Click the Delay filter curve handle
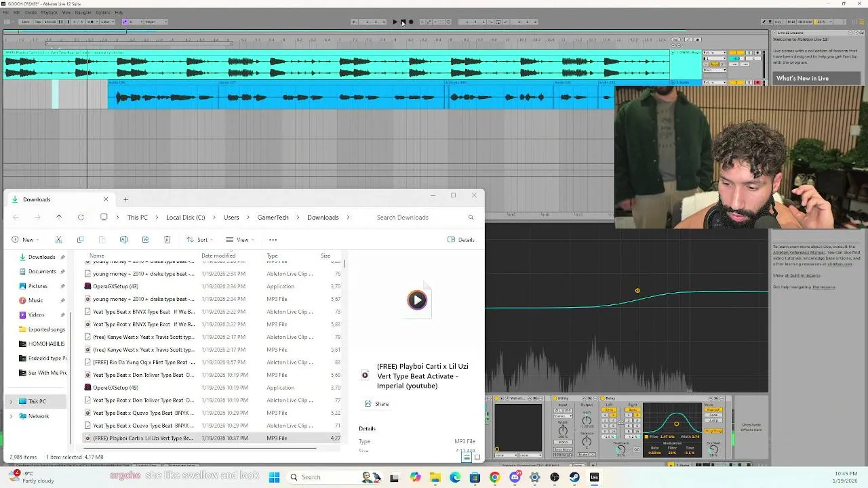The width and height of the screenshot is (868, 488). [x=677, y=424]
